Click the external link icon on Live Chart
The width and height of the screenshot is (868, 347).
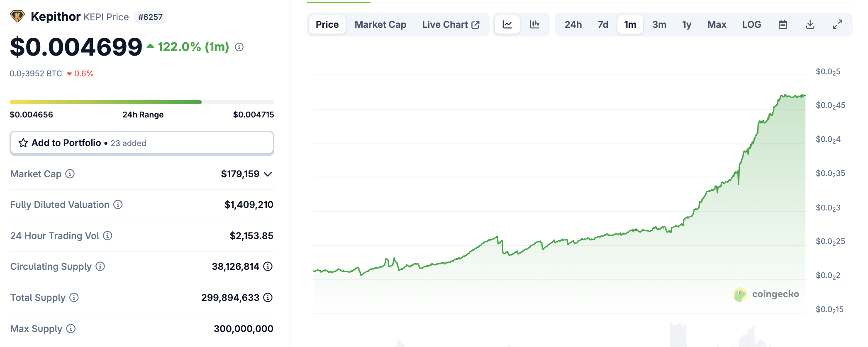point(476,25)
